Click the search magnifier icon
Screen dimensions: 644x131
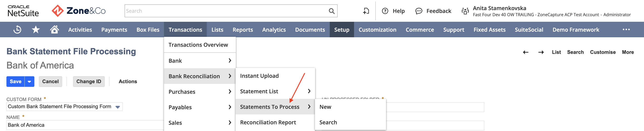pos(331,11)
